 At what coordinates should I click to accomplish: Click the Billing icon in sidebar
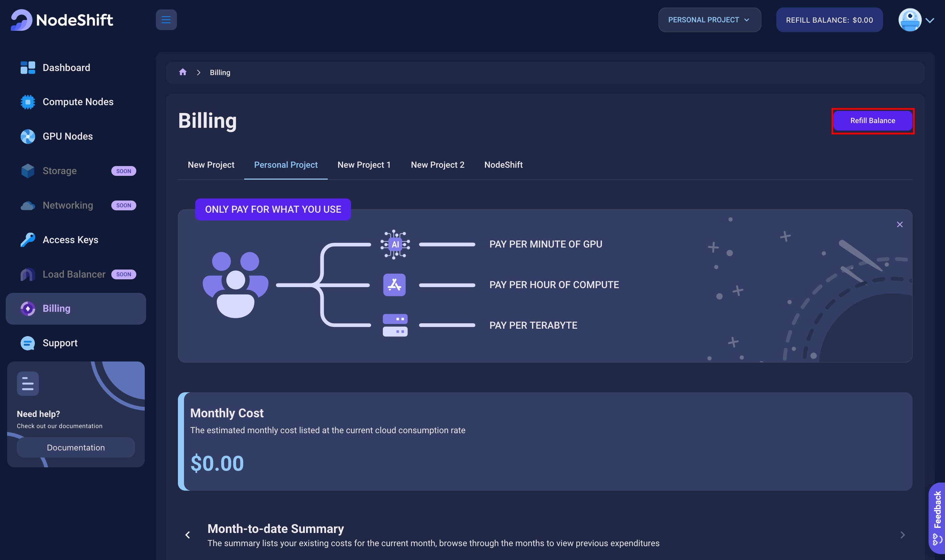click(27, 308)
